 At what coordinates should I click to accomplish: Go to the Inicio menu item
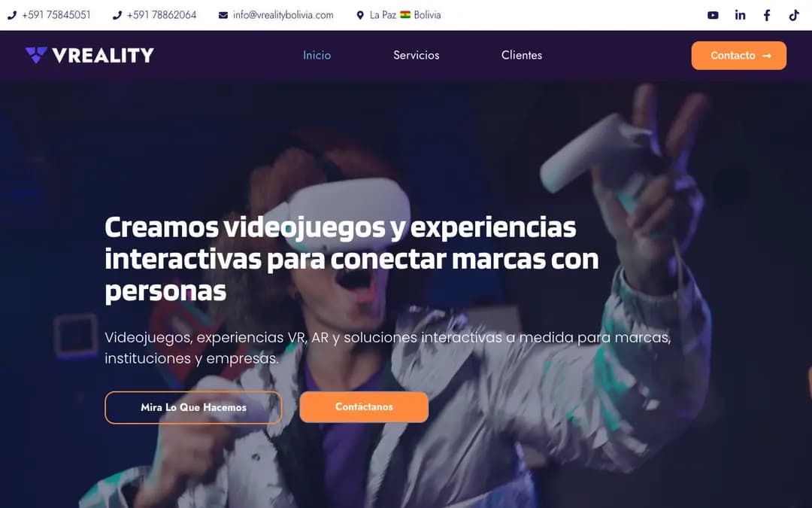click(317, 55)
